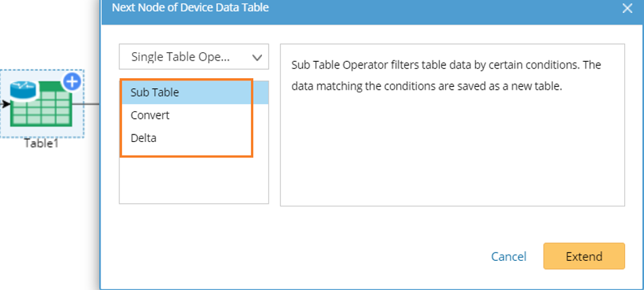
Task: Click blank canvas area above Table1
Action: coord(41,34)
